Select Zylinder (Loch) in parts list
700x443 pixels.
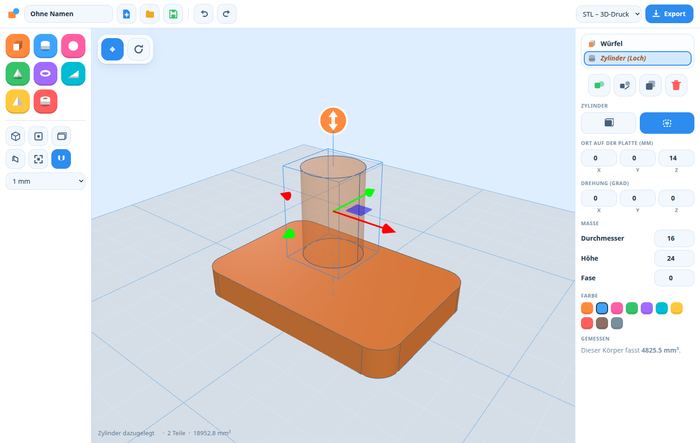638,58
